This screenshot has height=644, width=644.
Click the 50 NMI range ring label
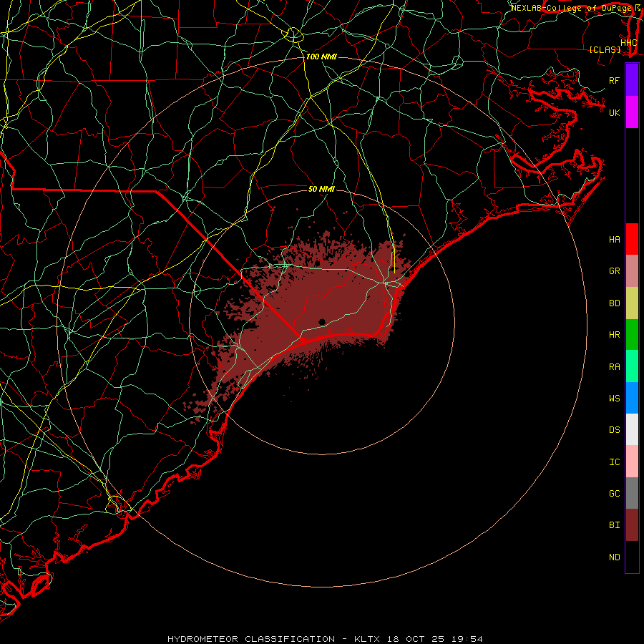point(321,189)
